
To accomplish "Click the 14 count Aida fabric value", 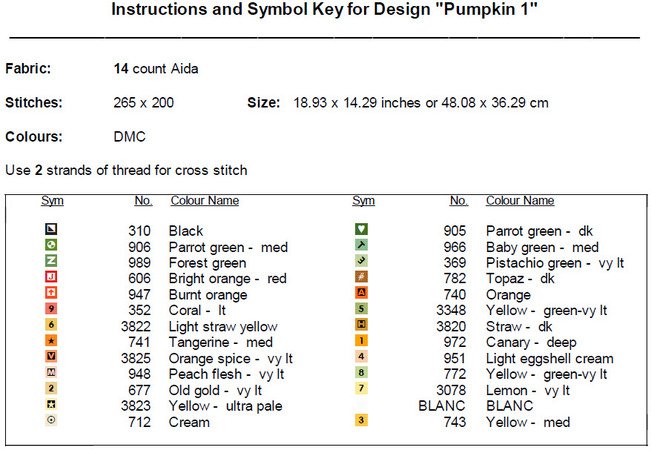I will pos(156,70).
